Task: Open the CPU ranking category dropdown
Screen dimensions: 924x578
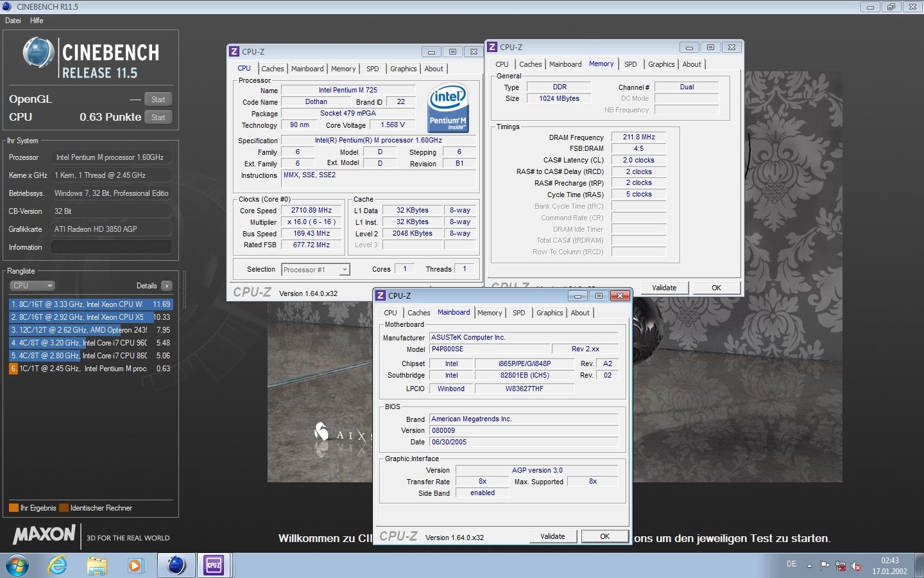Action: tap(32, 286)
